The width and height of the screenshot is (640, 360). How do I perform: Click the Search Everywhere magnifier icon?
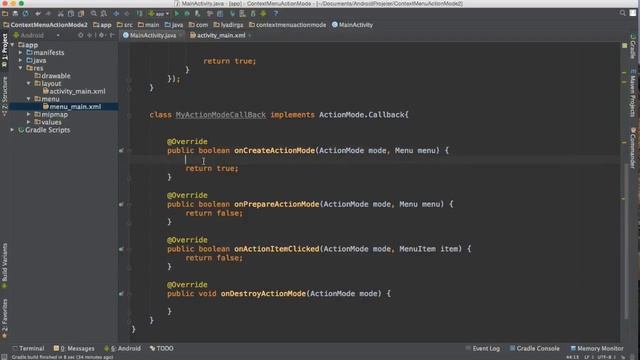pos(622,13)
